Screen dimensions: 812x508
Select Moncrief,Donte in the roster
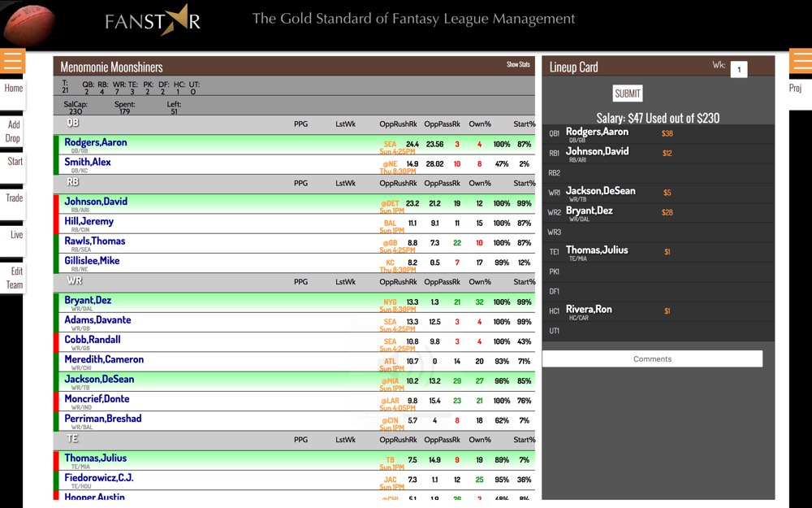point(97,398)
